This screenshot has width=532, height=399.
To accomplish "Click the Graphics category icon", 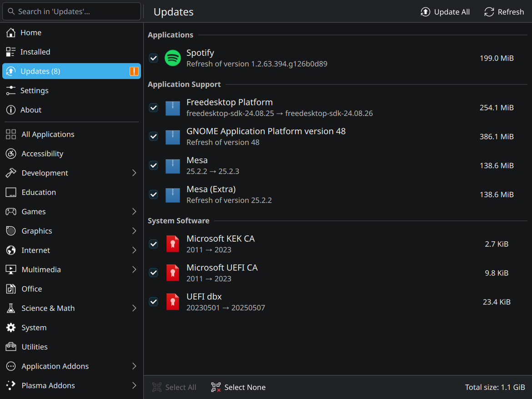I will tap(11, 231).
